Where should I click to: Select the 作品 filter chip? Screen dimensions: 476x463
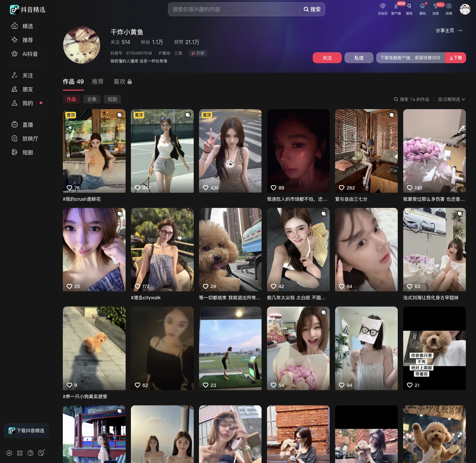71,99
